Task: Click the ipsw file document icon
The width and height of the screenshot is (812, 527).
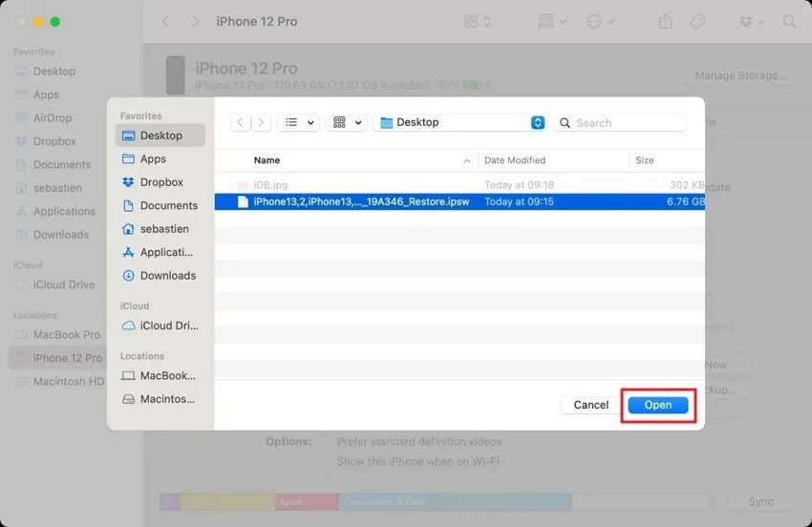Action: 243,201
